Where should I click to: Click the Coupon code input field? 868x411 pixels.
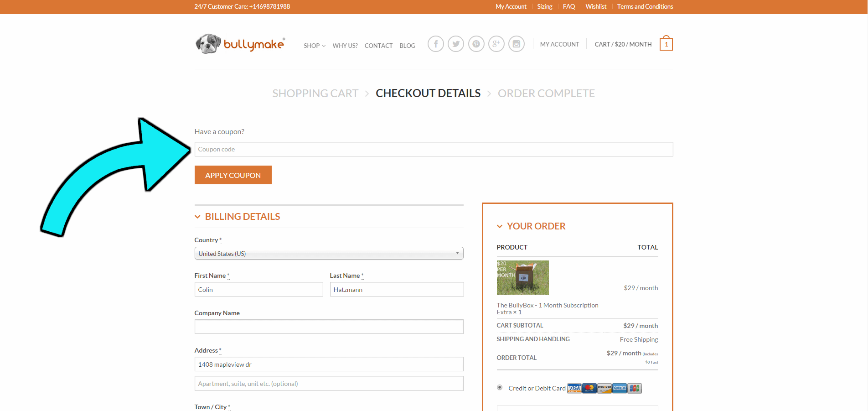pos(434,149)
